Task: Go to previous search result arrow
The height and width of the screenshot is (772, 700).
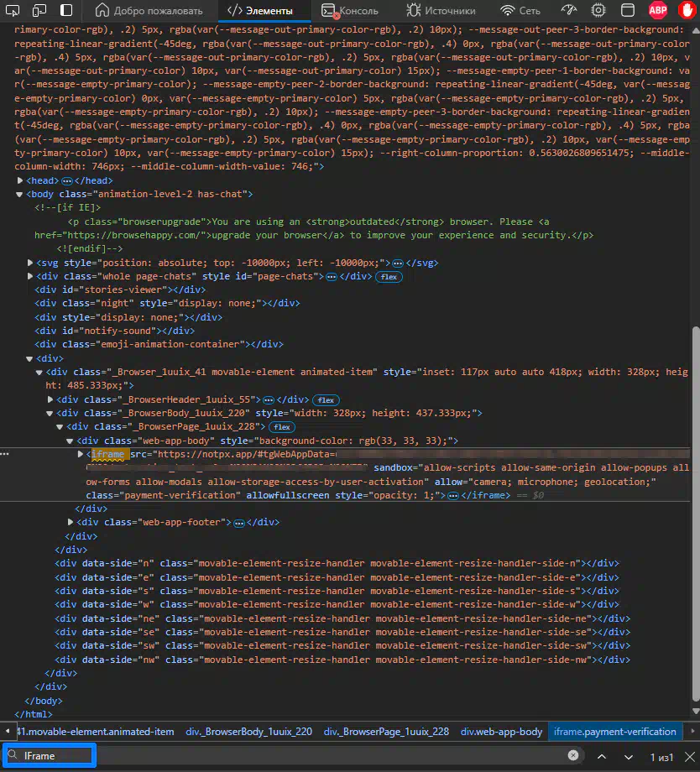Action: click(603, 756)
